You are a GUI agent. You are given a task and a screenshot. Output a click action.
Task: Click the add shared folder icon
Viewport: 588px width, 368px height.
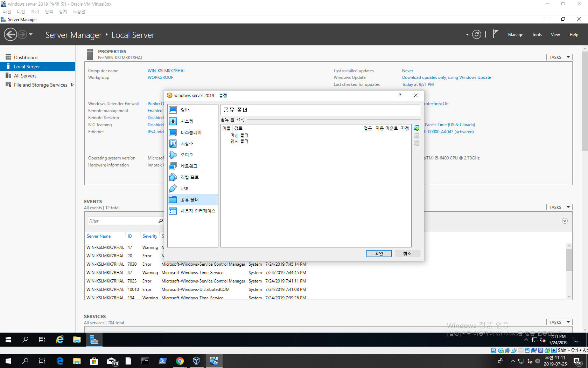click(x=416, y=128)
